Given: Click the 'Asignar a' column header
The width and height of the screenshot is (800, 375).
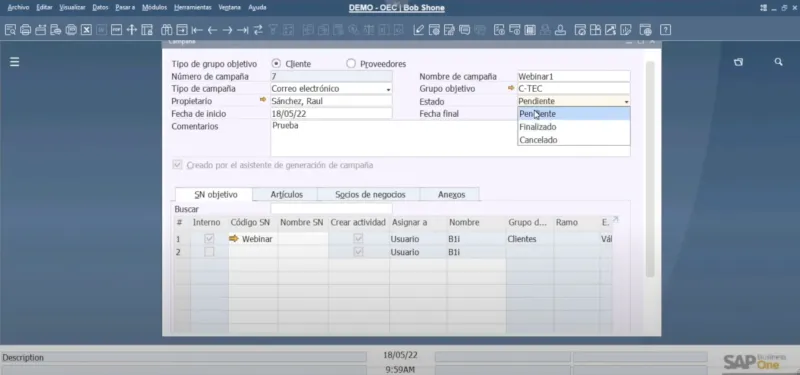Looking at the screenshot, I should point(418,222).
